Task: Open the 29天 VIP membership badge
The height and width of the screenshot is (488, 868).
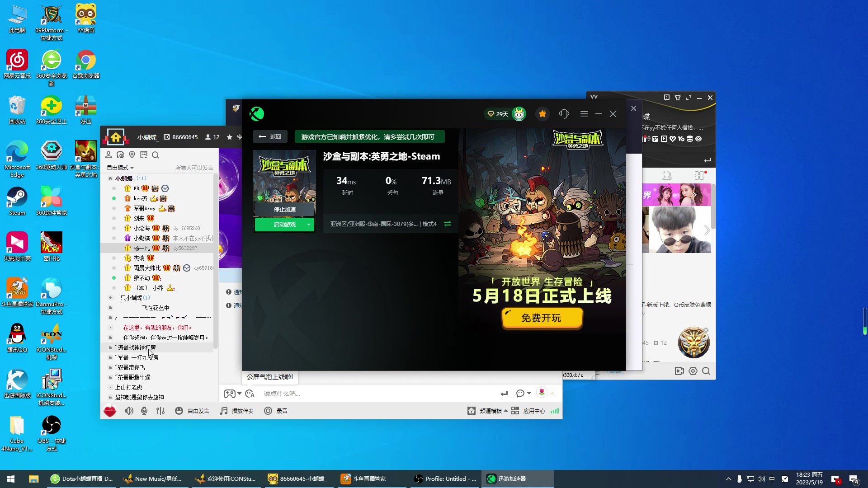Action: click(497, 114)
